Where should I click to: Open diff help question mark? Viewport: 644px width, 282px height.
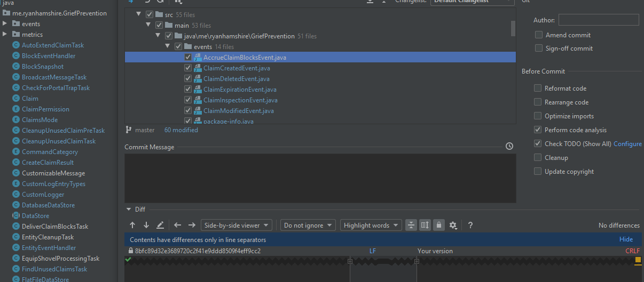[x=470, y=225]
